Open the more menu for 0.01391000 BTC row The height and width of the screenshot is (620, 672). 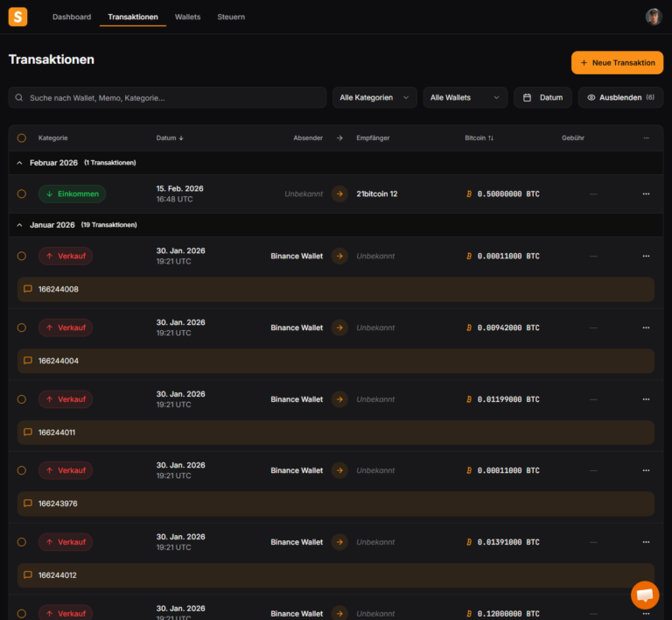(646, 542)
